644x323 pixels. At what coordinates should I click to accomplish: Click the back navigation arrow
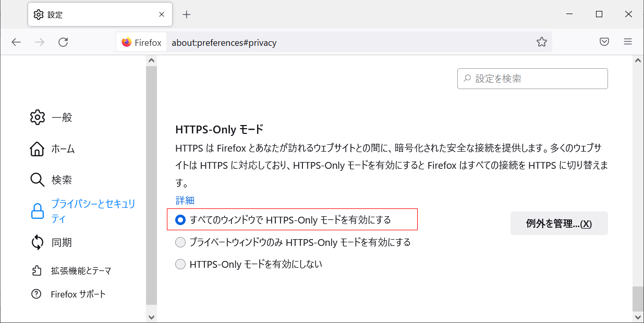(16, 43)
